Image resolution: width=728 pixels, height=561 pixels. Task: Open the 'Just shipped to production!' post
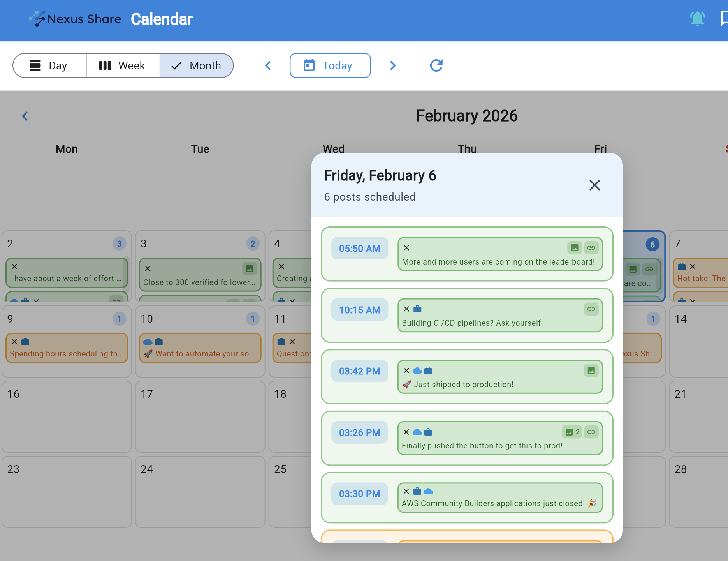point(463,385)
